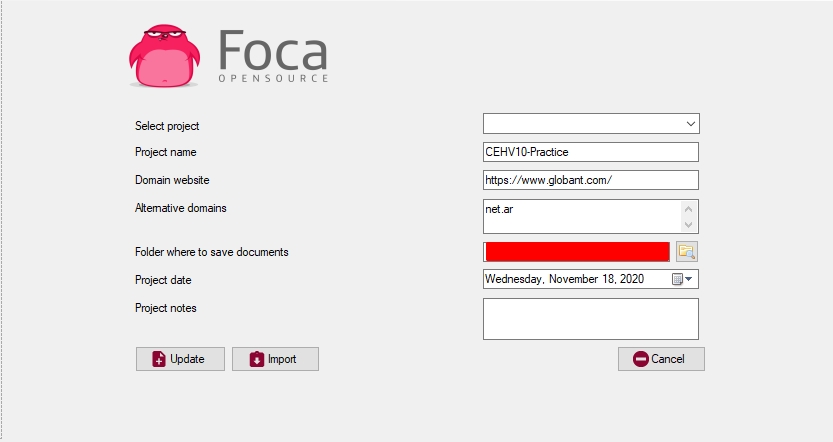833x442 pixels.
Task: Click inside the Project notes text area
Action: (590, 319)
